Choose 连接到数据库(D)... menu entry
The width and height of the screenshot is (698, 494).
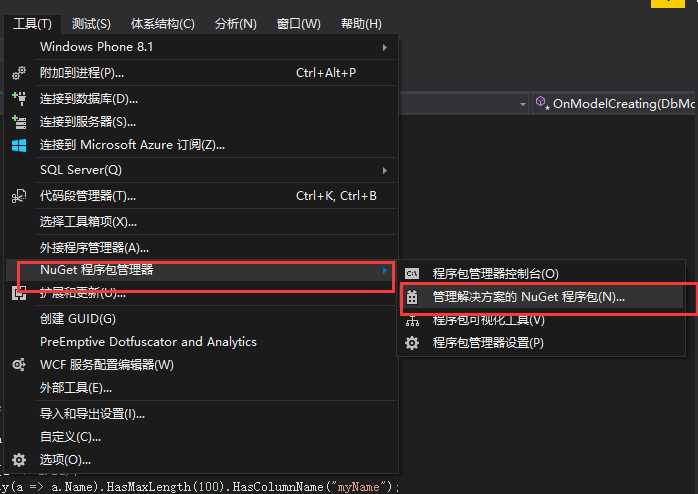click(x=201, y=98)
